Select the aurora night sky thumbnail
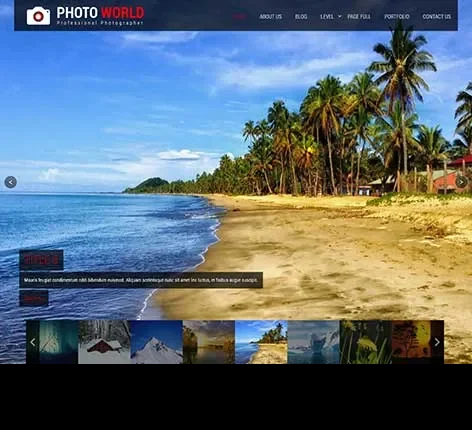This screenshot has width=472, height=430. click(x=59, y=342)
